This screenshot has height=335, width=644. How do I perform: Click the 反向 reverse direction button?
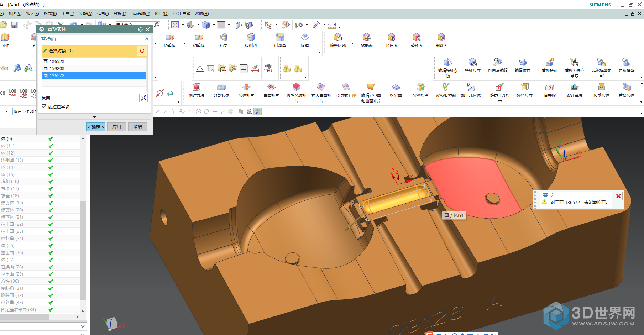click(x=143, y=98)
